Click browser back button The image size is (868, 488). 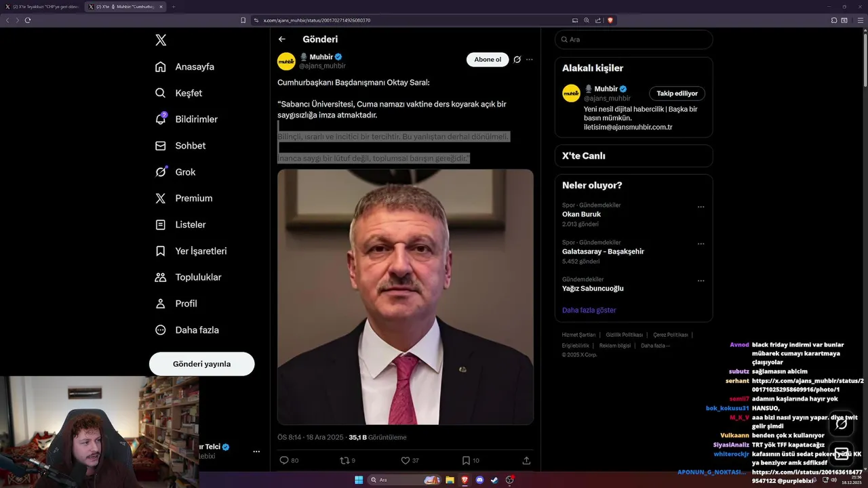coord(7,20)
